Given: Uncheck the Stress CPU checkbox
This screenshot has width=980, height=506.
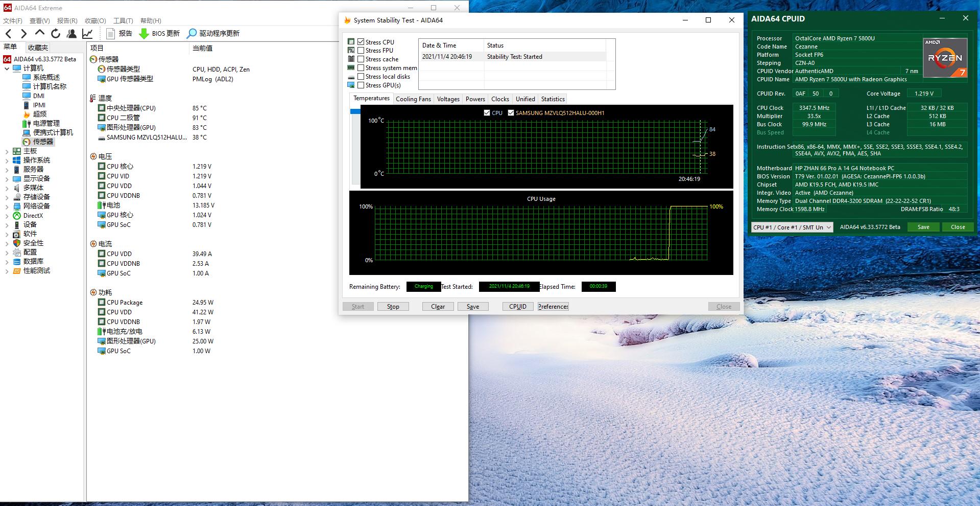Looking at the screenshot, I should click(361, 42).
